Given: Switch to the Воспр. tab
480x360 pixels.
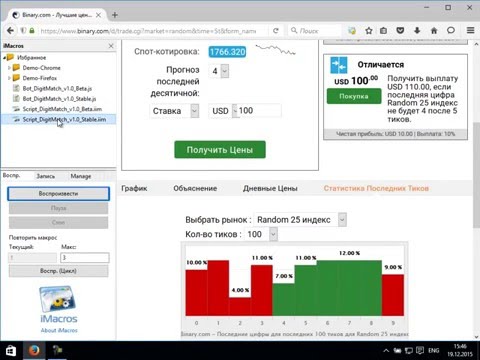Looking at the screenshot, I should coord(12,176).
